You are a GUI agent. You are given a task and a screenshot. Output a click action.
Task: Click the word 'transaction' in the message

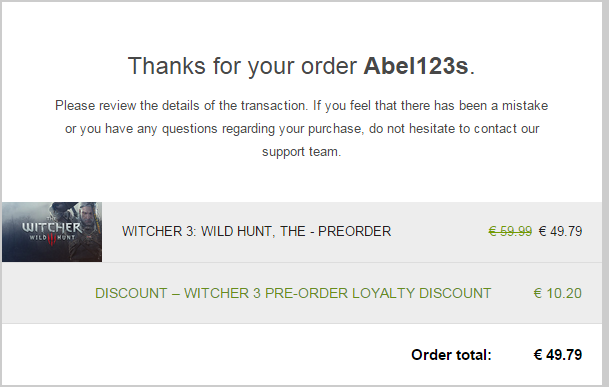273,106
